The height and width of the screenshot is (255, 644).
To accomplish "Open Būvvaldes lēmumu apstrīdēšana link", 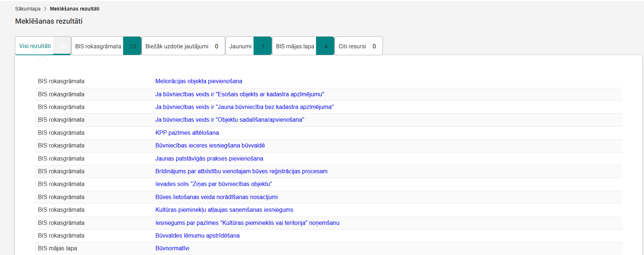I will coord(197,236).
